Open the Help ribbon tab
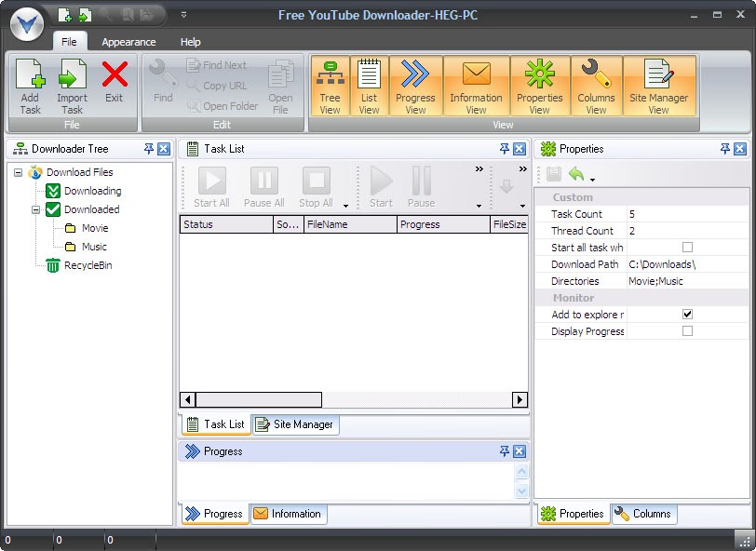The height and width of the screenshot is (551, 756). 191,42
